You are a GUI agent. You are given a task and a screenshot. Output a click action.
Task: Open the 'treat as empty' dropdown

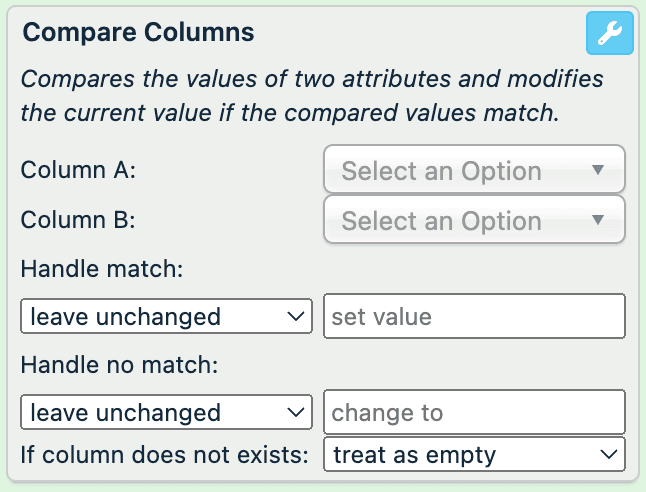(460, 455)
